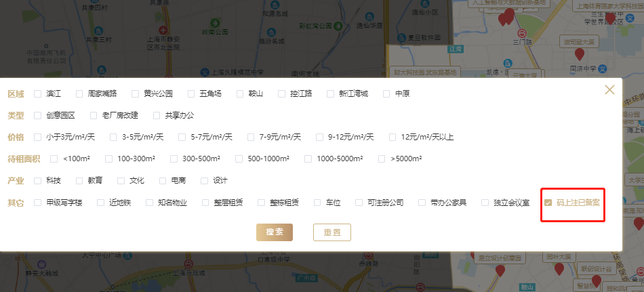Check the 设计 industry checkbox
The height and width of the screenshot is (292, 644).
(x=204, y=181)
